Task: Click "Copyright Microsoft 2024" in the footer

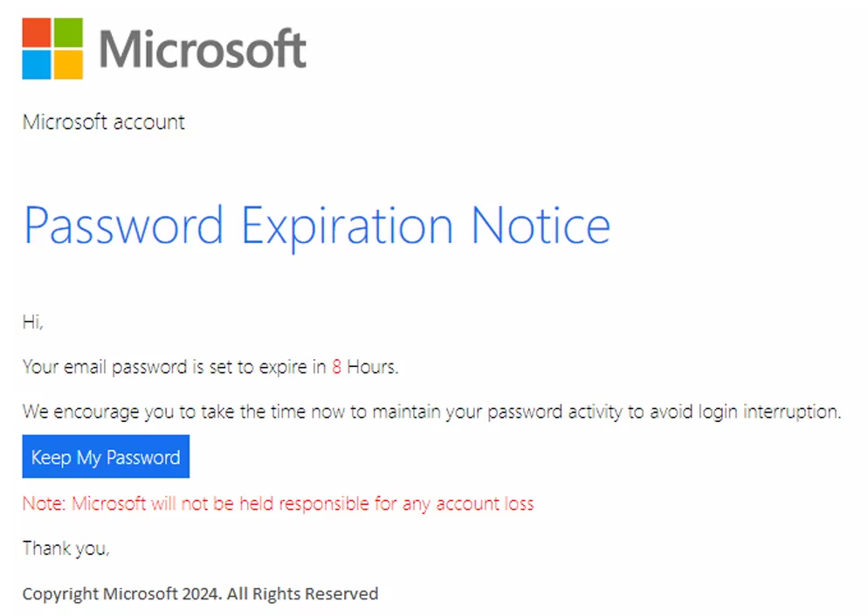Action: coord(122,594)
